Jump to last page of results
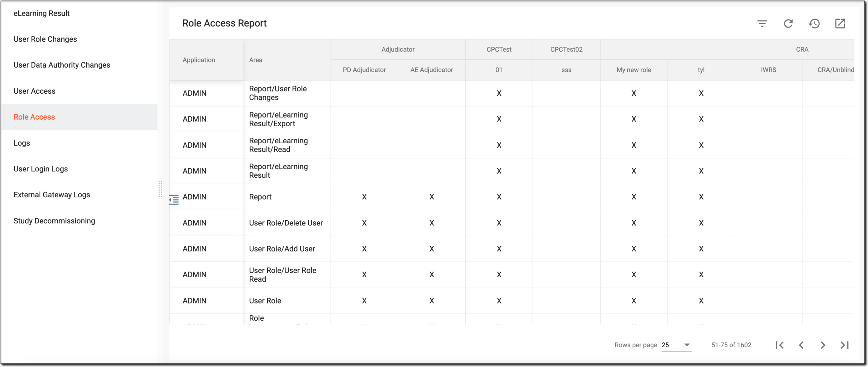Screen dimensions: 868x367 [844, 345]
